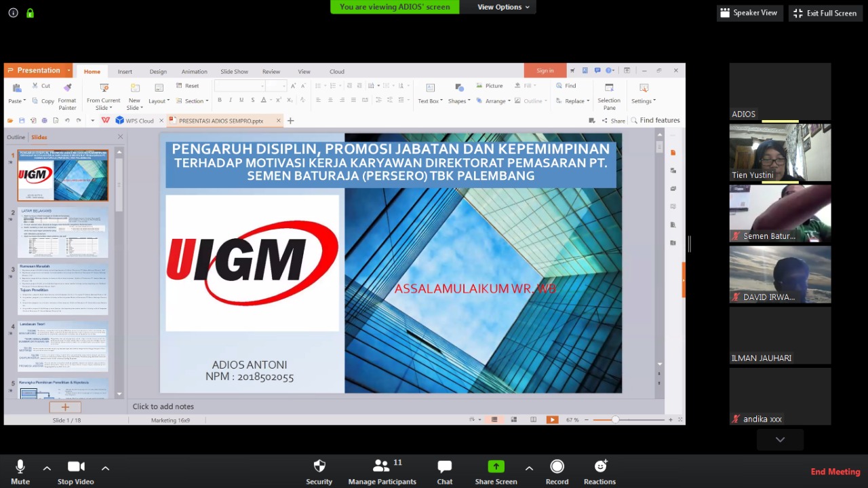Switch to the Outline pane tab
Image resolution: width=868 pixels, height=488 pixels.
[16, 137]
